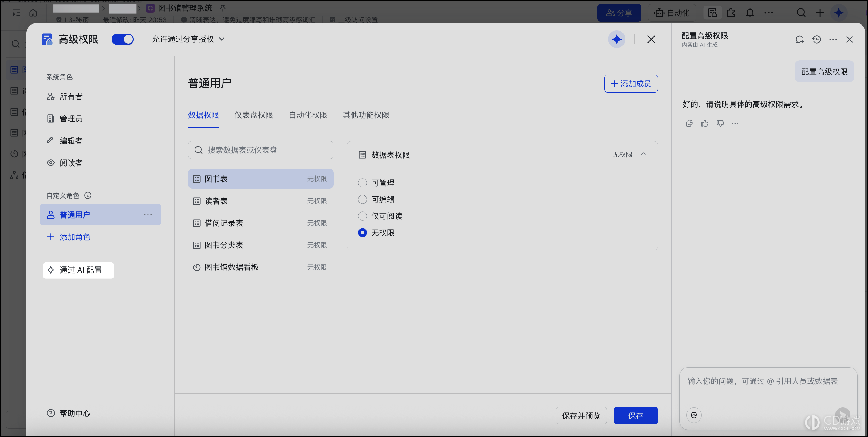Click 添加角色 to add a role
Image resolution: width=868 pixels, height=437 pixels.
click(x=69, y=237)
